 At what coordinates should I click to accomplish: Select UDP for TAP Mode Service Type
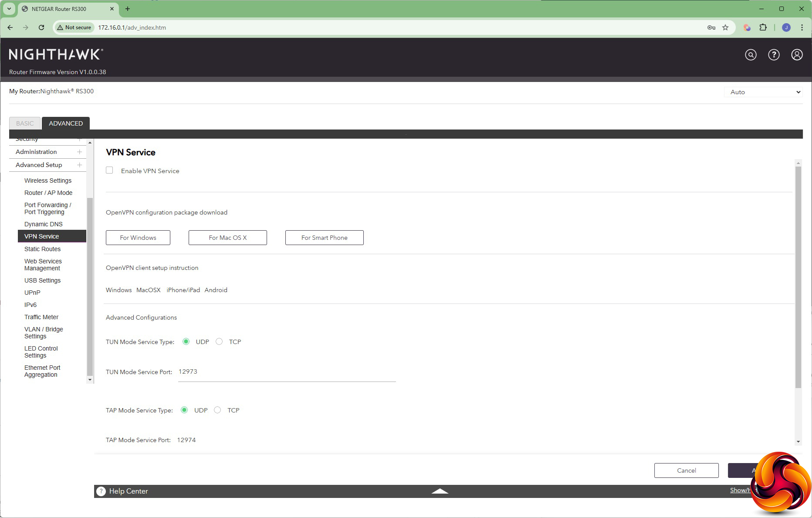click(x=184, y=410)
